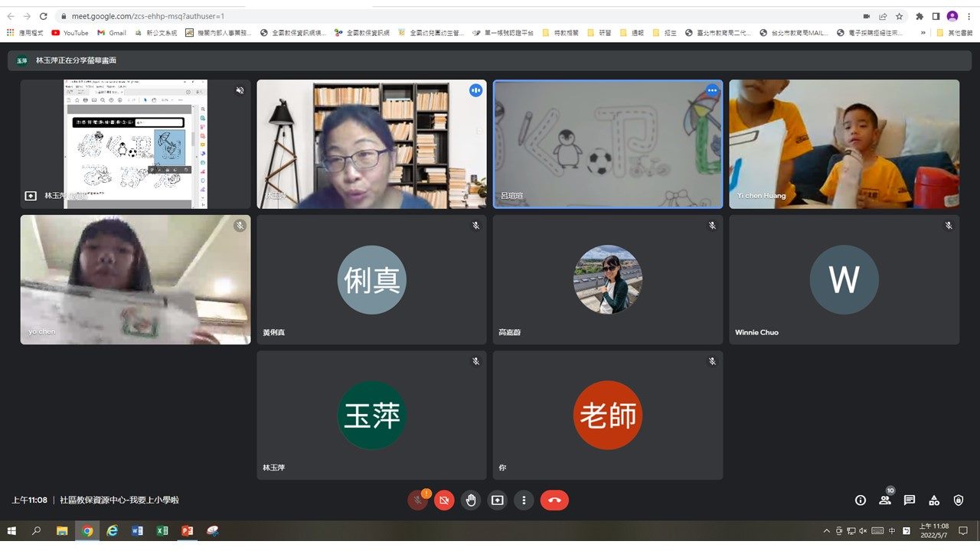Viewport: 980px width, 551px height.
Task: Open the meeting details info icon
Action: pos(861,500)
